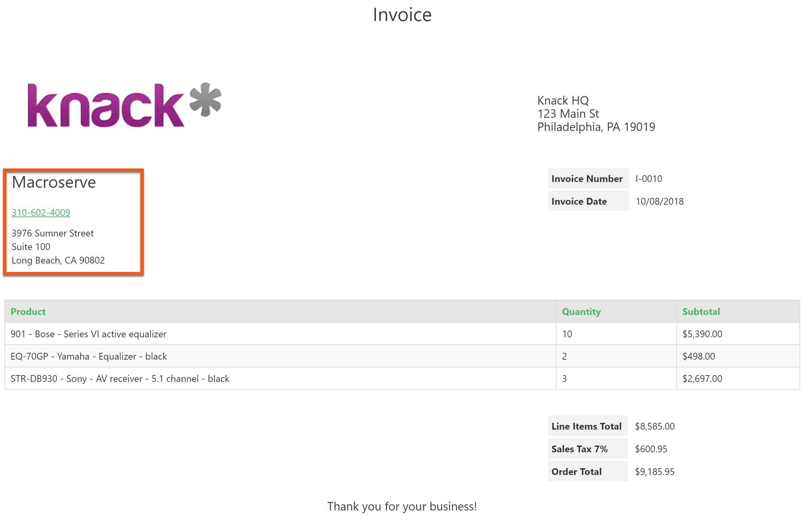
Task: Click the 3976 Sumner Street address line
Action: click(x=52, y=233)
